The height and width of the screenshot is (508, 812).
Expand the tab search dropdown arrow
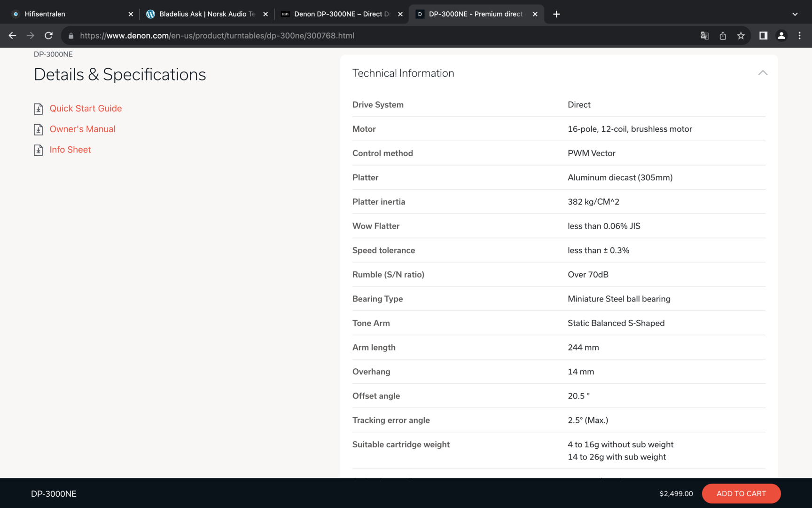795,14
